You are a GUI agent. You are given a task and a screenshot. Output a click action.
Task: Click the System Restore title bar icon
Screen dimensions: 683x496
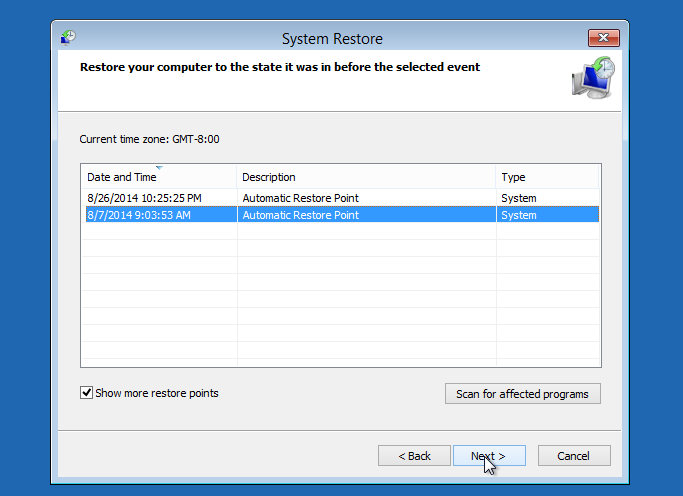click(68, 38)
